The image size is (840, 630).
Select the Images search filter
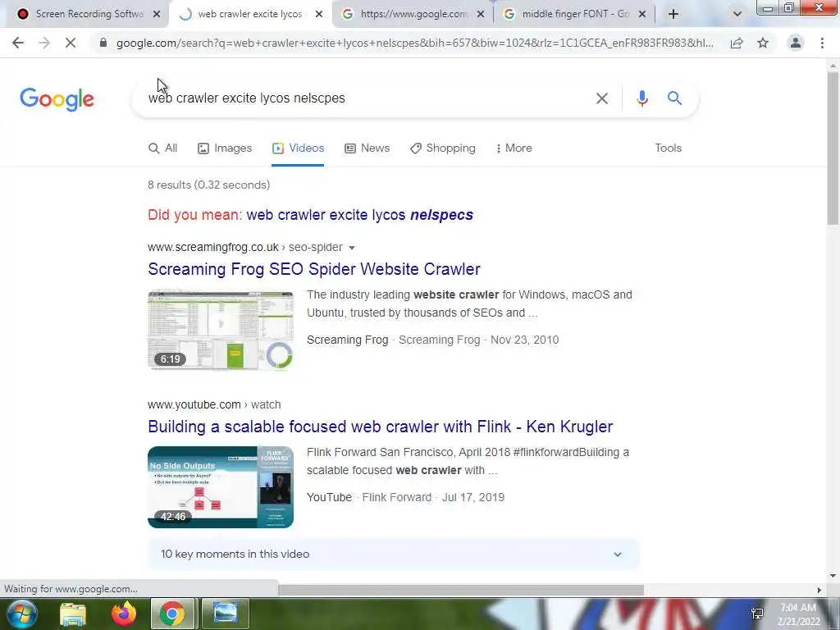point(225,148)
